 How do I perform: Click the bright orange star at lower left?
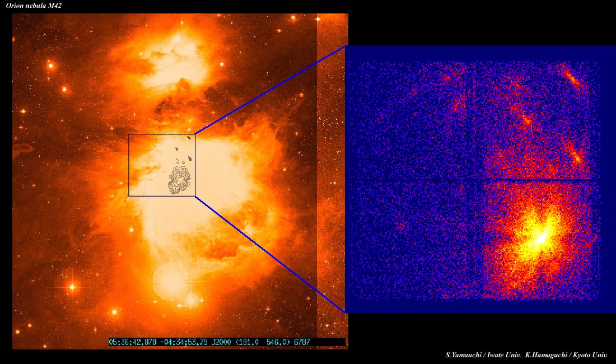pyautogui.click(x=72, y=287)
